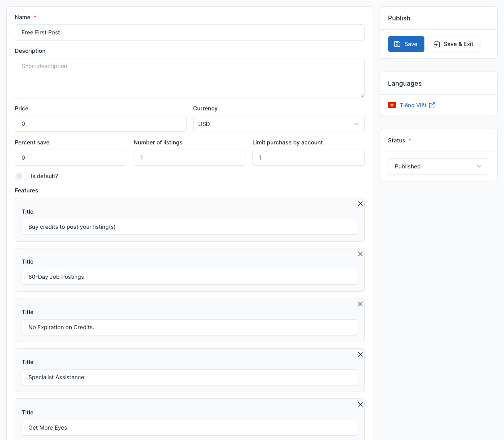Focus the Short description textarea
This screenshot has height=440, width=504.
(x=190, y=78)
